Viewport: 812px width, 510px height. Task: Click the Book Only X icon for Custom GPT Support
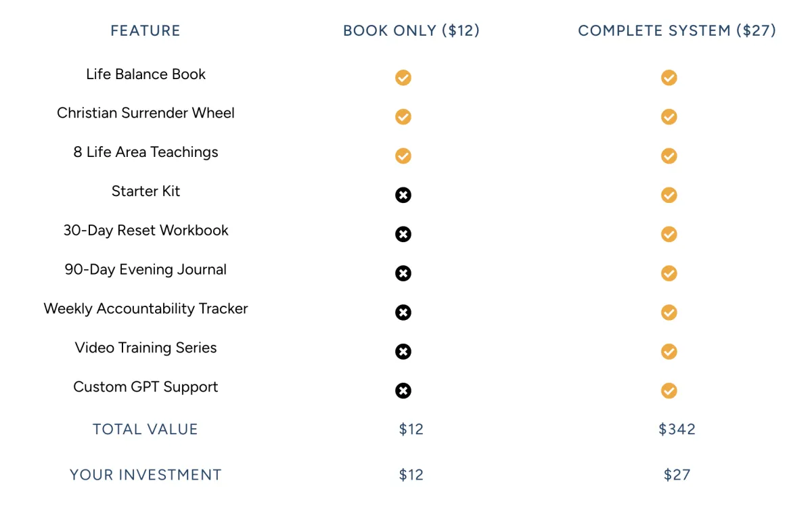(403, 390)
